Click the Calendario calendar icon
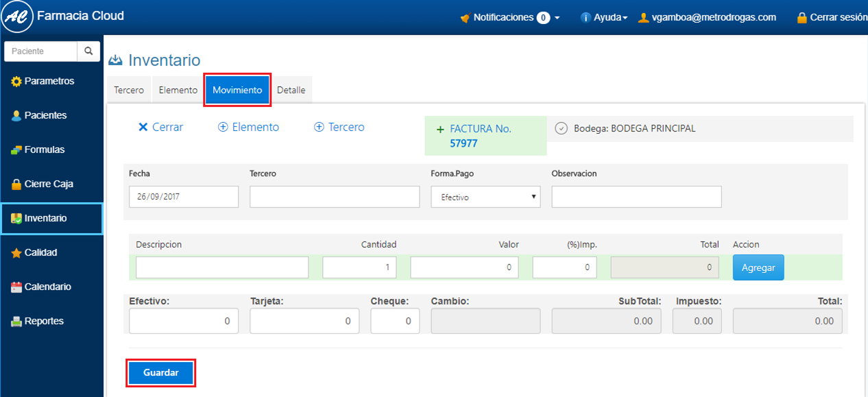This screenshot has width=868, height=397. (x=16, y=287)
